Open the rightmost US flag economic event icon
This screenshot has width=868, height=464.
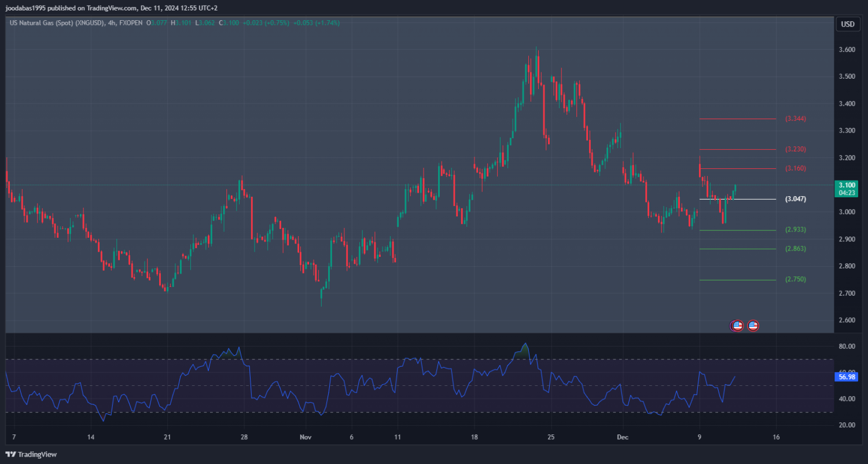coord(753,326)
